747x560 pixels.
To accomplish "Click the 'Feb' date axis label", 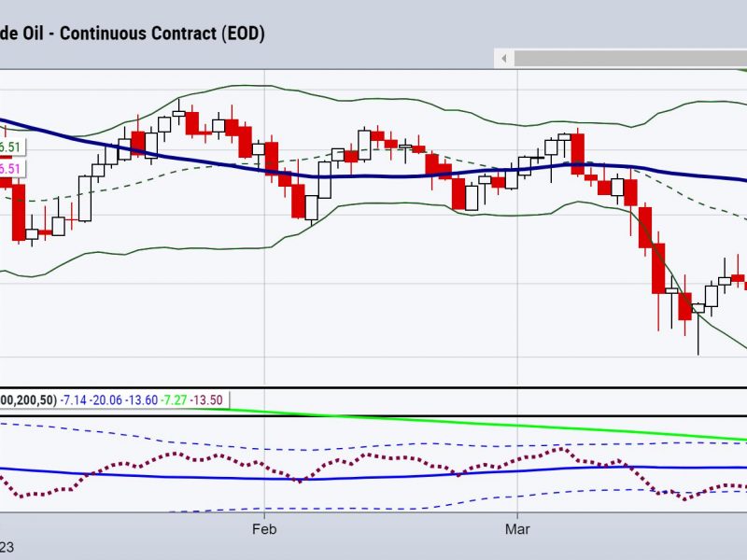I will (264, 529).
